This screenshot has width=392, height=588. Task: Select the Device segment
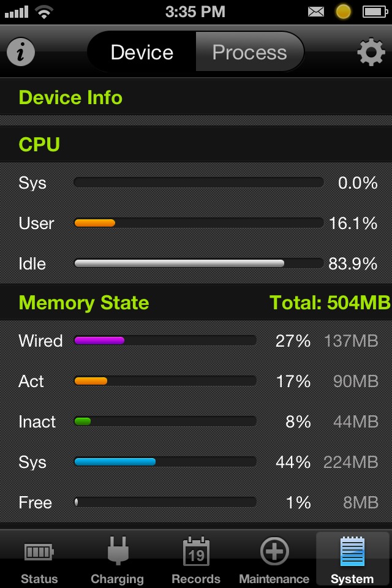(142, 53)
